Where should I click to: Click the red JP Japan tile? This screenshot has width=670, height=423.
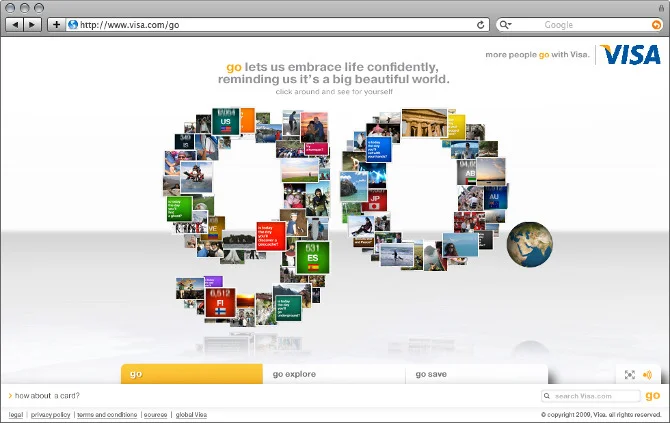pos(375,201)
